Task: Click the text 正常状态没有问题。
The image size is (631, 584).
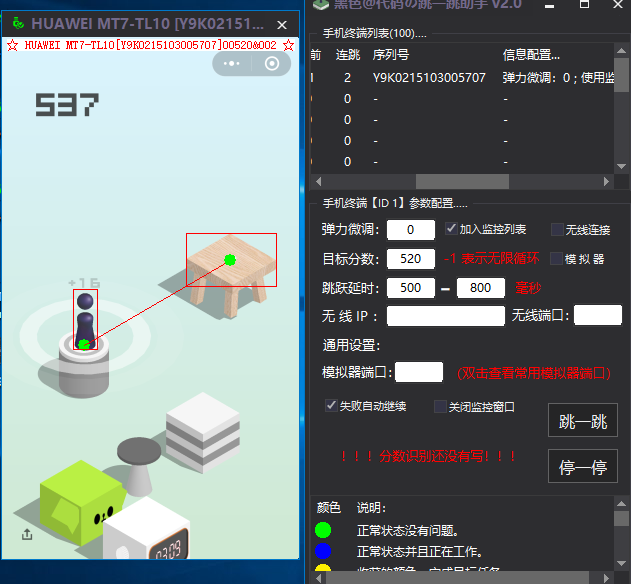Action: click(x=407, y=530)
